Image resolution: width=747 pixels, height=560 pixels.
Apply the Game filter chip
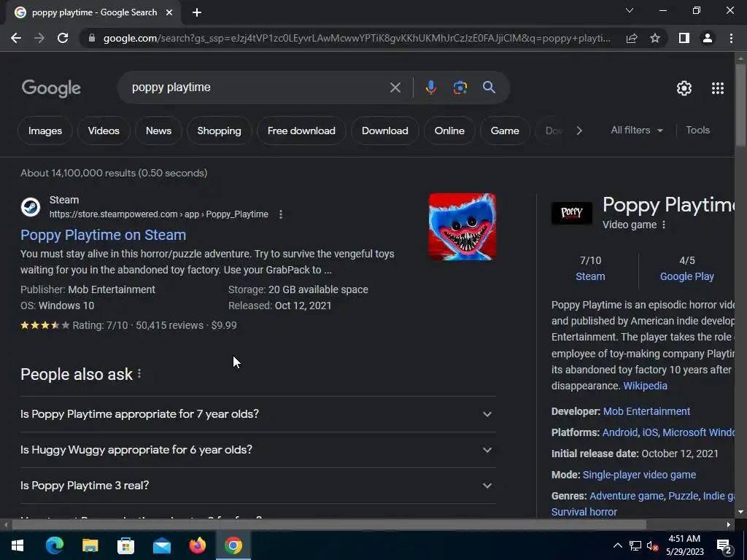point(505,131)
